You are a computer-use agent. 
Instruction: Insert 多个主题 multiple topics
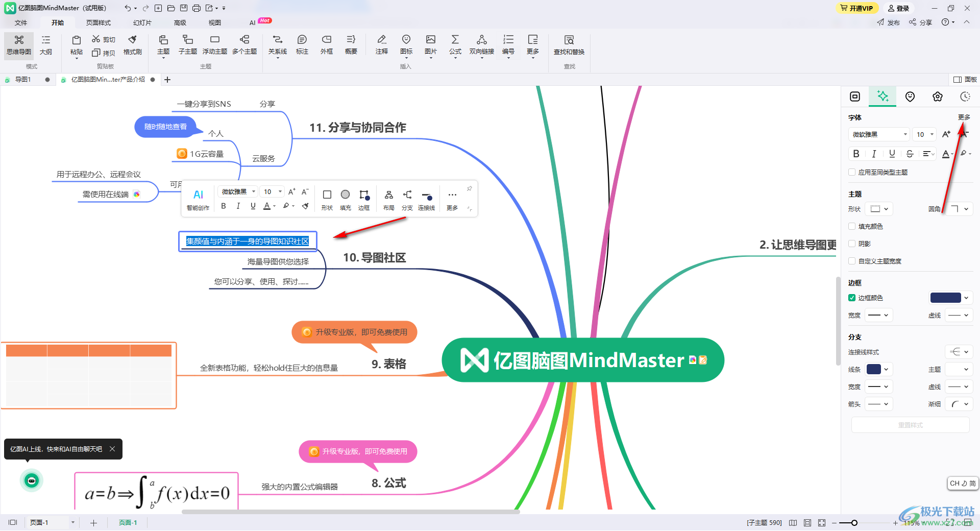244,45
